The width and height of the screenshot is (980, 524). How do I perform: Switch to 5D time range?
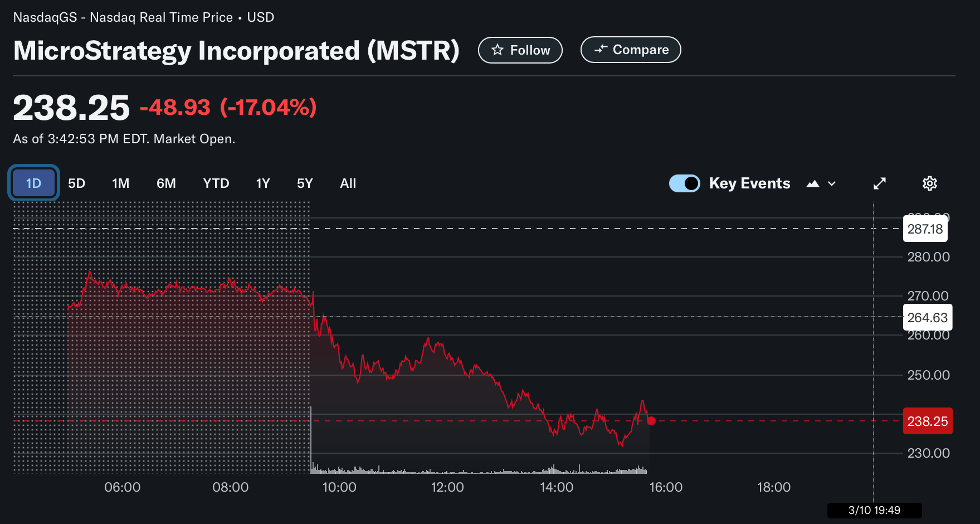coord(76,183)
